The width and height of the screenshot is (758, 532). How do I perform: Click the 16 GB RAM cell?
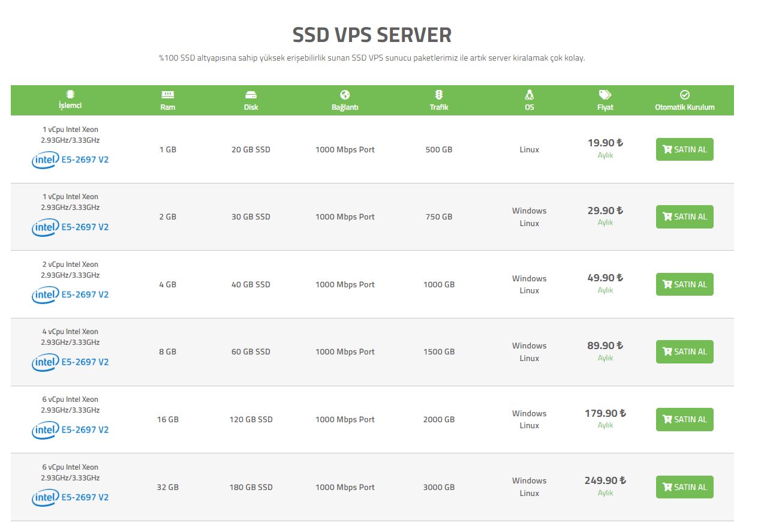coord(168,419)
